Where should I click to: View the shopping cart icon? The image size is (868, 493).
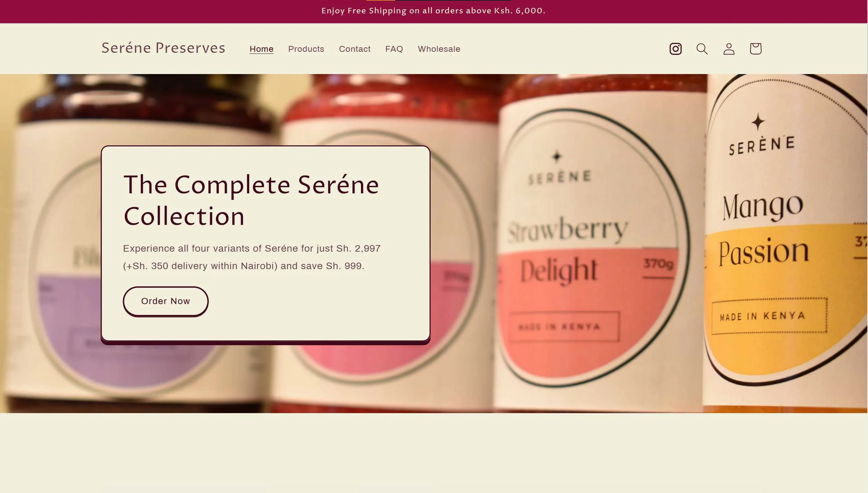coord(756,49)
